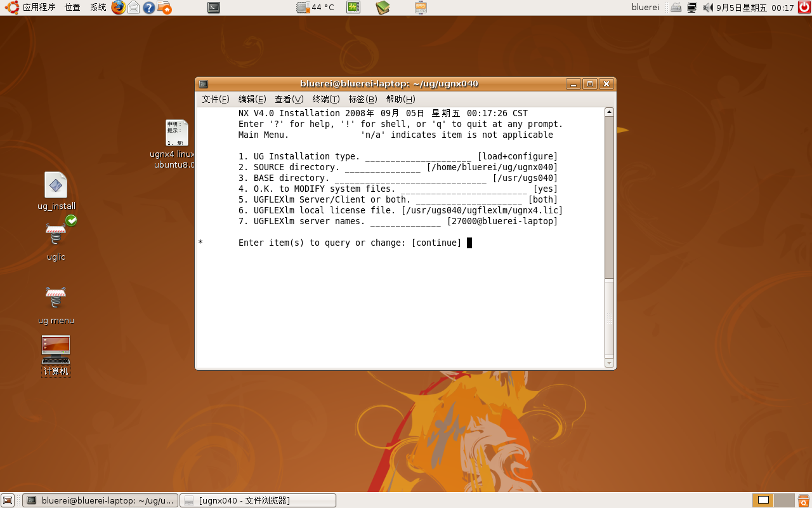Launch Firefox from the top panel
This screenshot has width=812, height=508.
pos(118,8)
